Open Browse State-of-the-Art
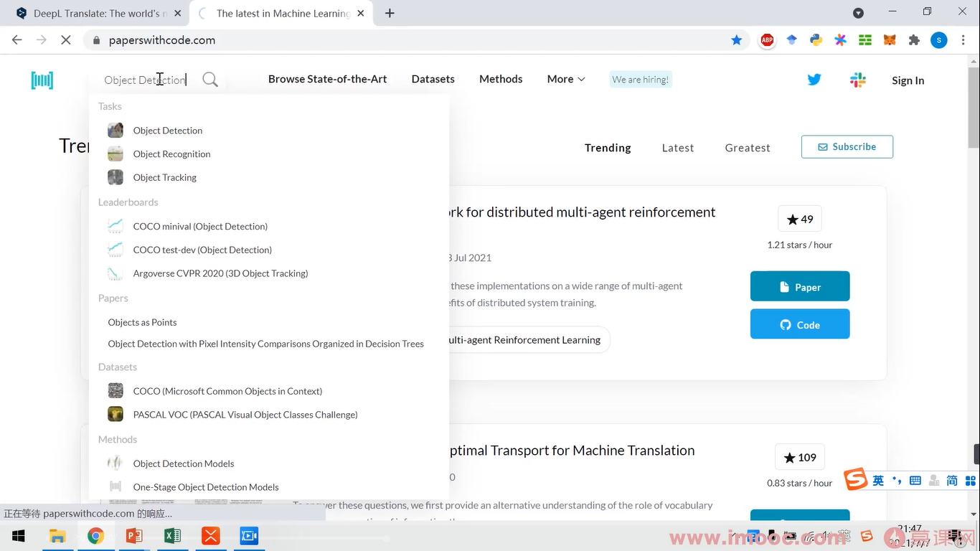Image resolution: width=980 pixels, height=551 pixels. click(x=327, y=79)
